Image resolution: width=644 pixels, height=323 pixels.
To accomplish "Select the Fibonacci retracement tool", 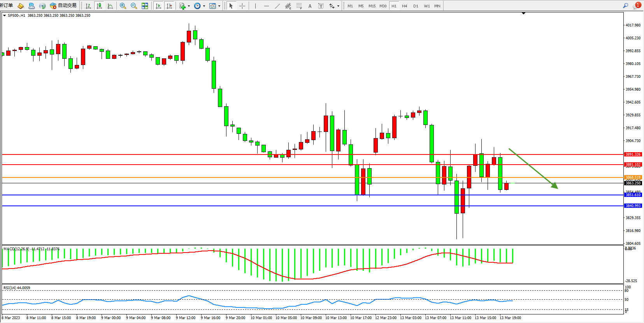I will point(299,6).
